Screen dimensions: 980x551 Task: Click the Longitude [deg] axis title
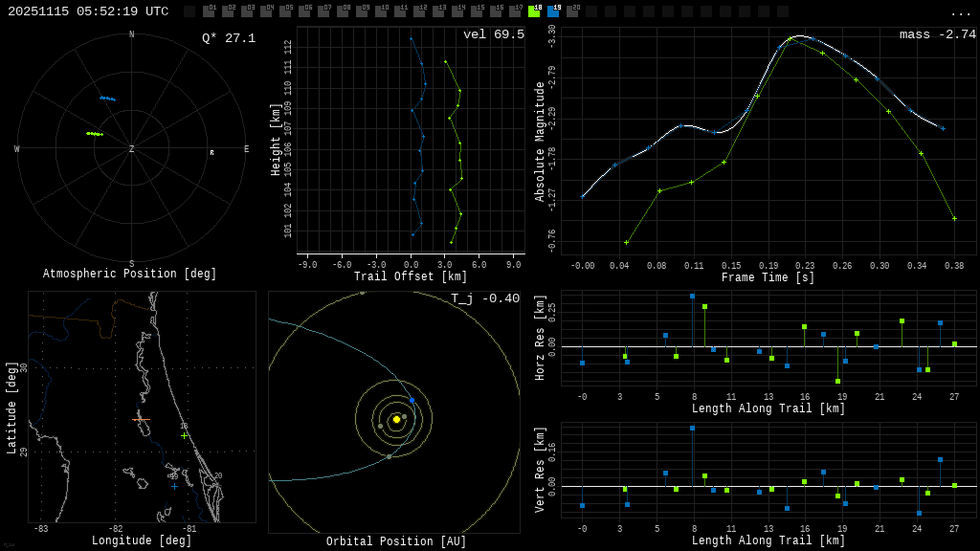[142, 540]
